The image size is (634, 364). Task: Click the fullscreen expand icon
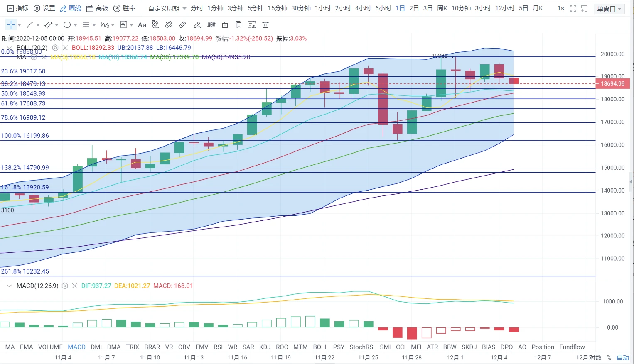(x=573, y=8)
